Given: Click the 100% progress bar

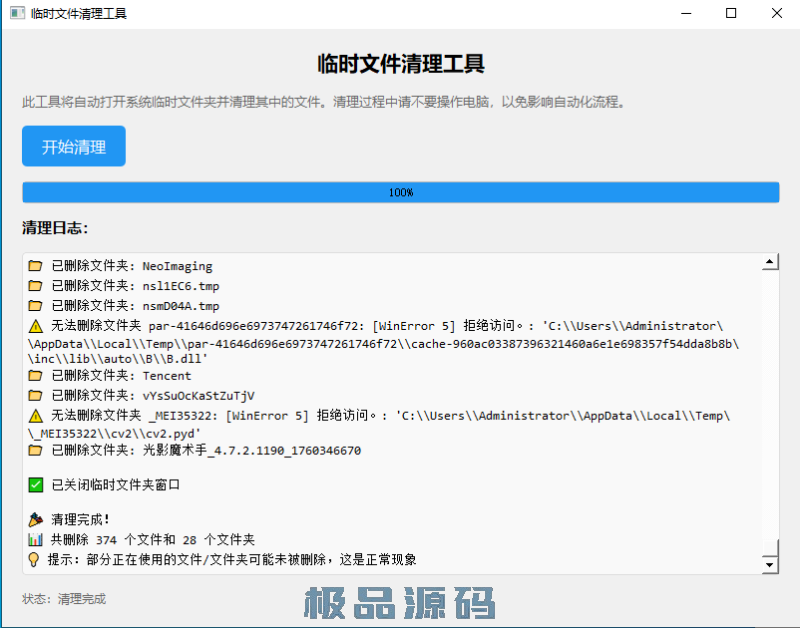Looking at the screenshot, I should [x=400, y=192].
